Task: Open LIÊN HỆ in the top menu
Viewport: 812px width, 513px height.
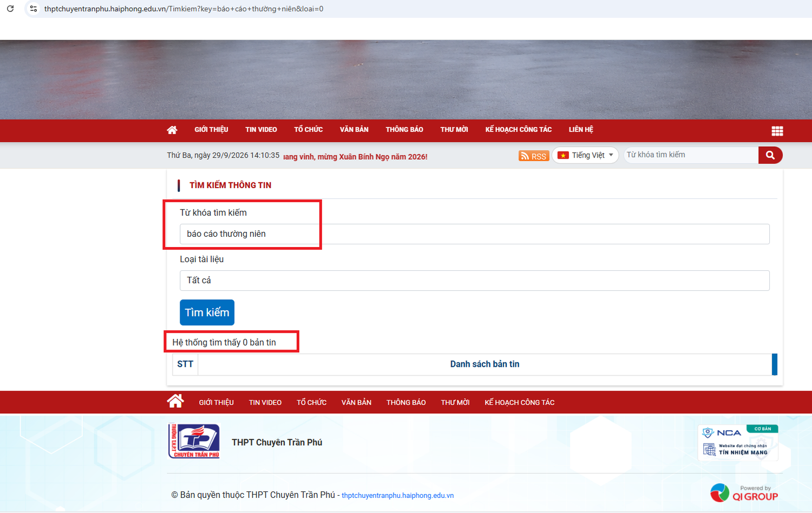Action: pos(581,130)
